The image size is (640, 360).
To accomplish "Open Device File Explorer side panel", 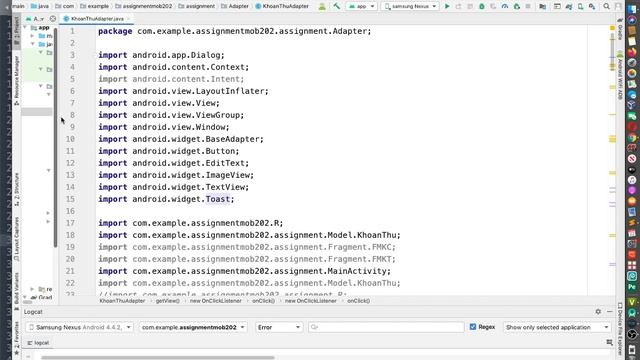I will 620,329.
